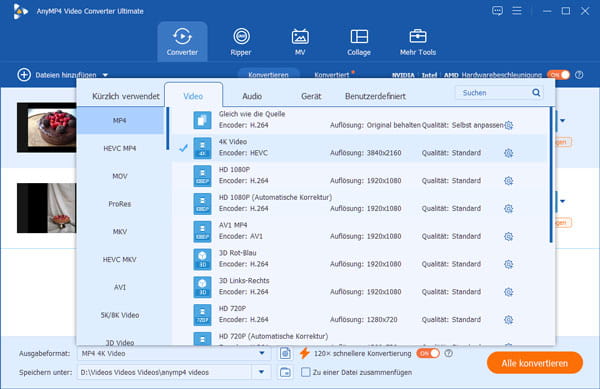This screenshot has width=600, height=389.
Task: Open the hamburger menu icon
Action: (517, 11)
